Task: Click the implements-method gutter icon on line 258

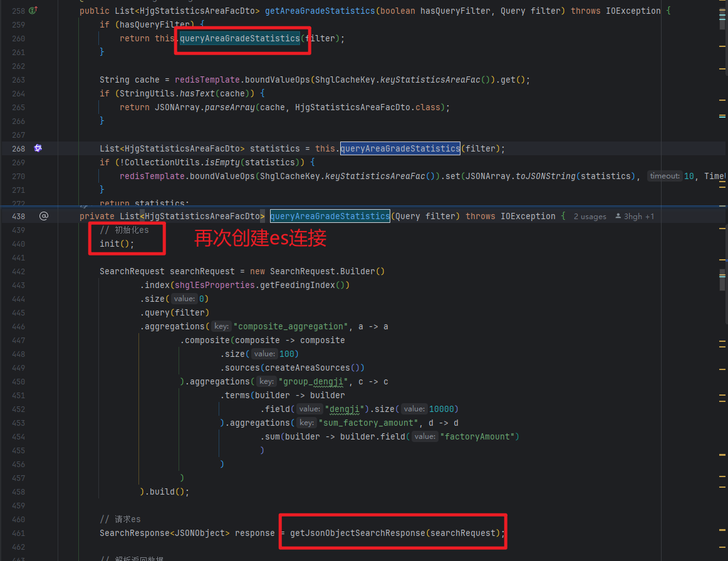Action: tap(33, 11)
